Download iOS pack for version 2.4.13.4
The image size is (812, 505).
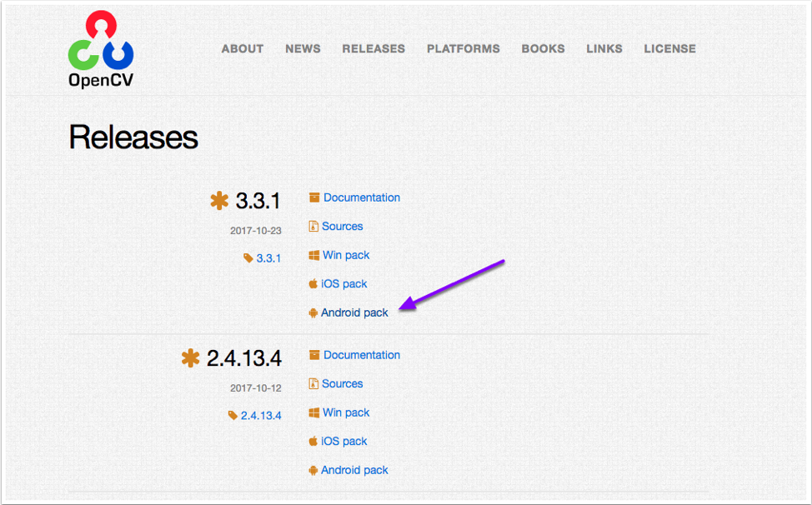tap(343, 441)
